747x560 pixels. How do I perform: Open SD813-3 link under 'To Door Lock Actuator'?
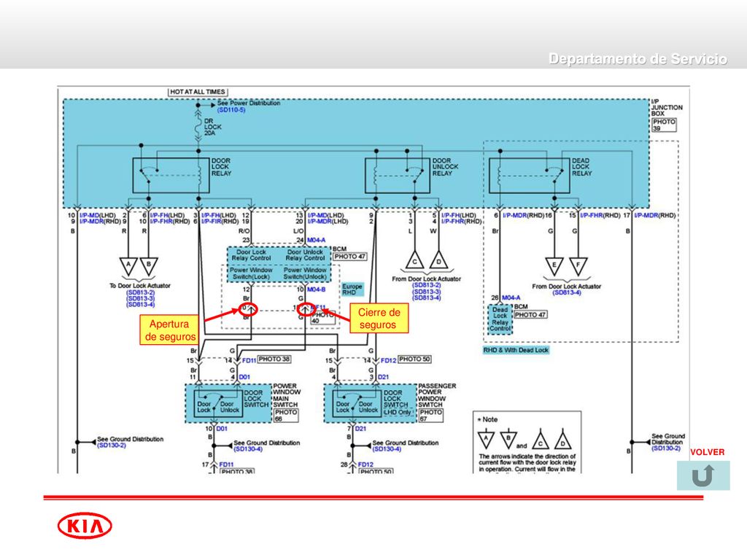141,298
